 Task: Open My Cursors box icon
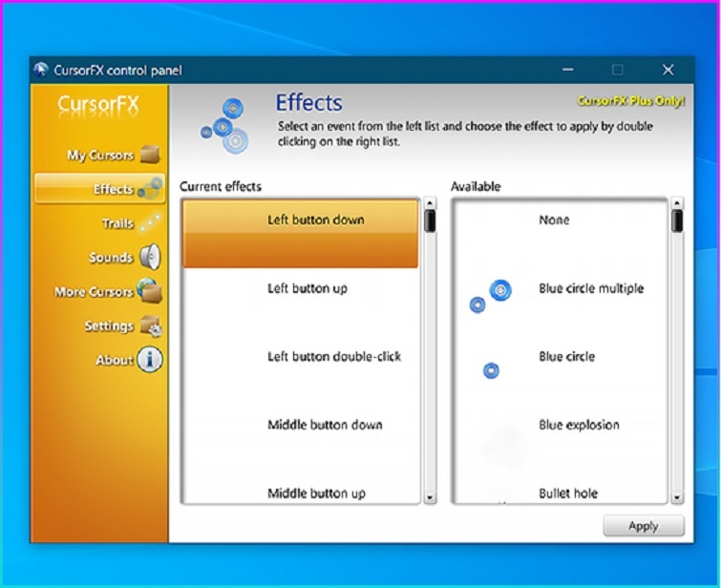150,154
